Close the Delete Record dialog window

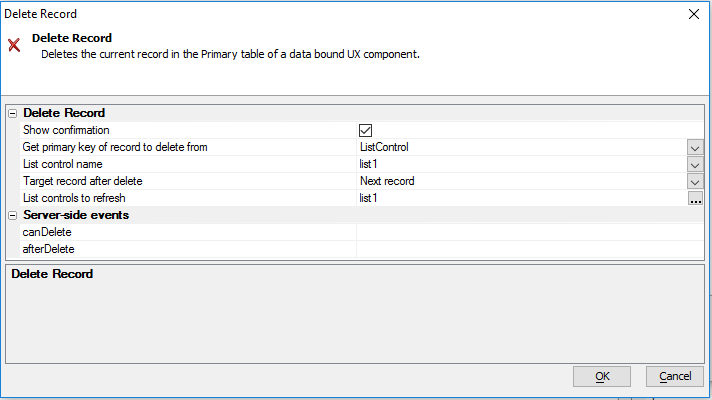click(x=694, y=14)
